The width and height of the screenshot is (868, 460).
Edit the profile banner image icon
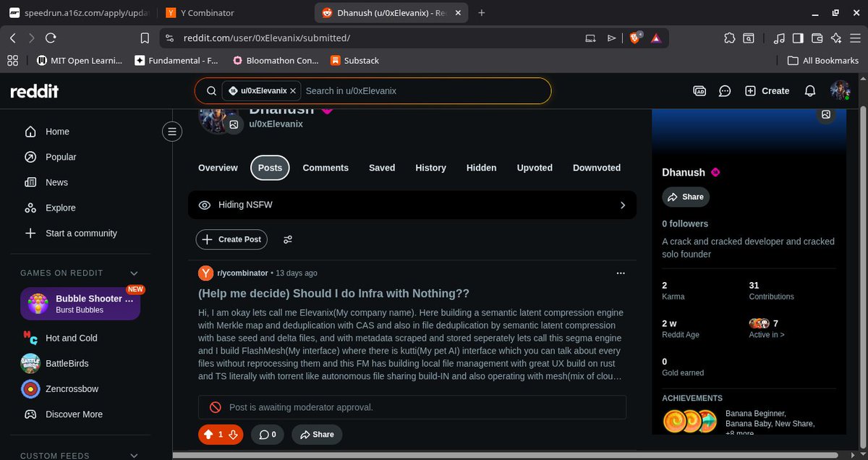[x=827, y=114]
